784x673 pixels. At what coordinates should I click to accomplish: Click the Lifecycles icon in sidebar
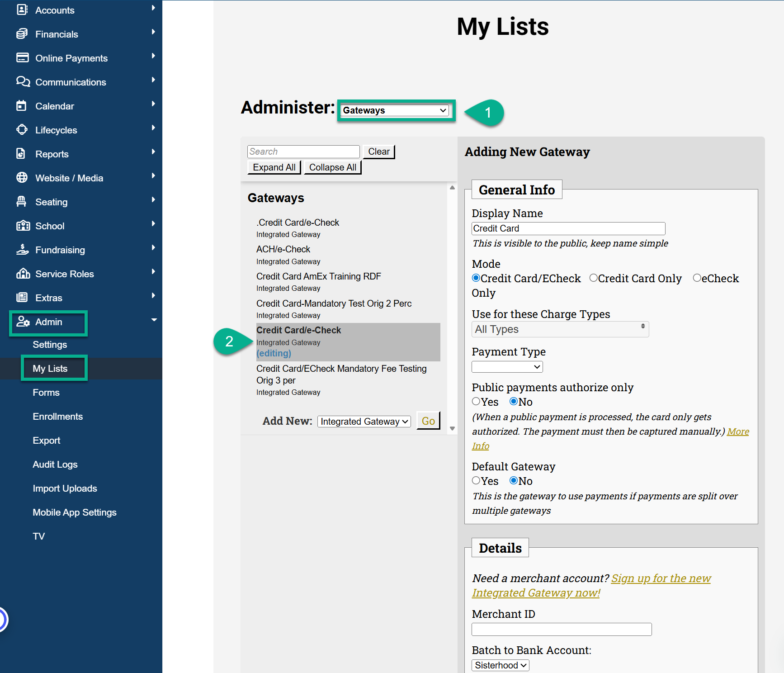pyautogui.click(x=22, y=130)
